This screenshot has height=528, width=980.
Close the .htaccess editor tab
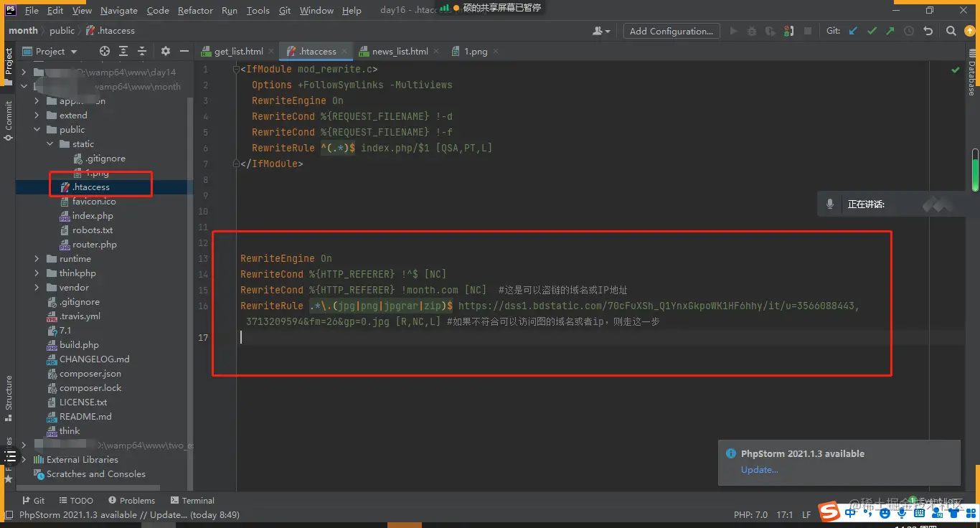(x=345, y=52)
